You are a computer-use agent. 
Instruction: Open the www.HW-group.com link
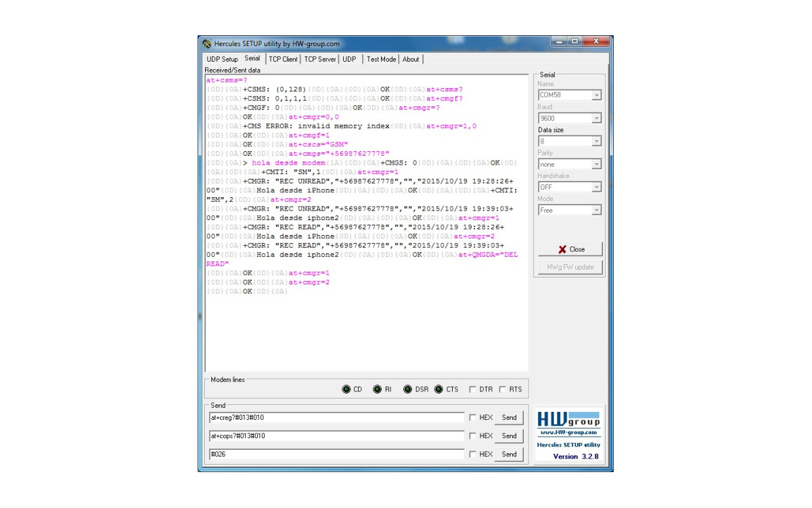568,432
